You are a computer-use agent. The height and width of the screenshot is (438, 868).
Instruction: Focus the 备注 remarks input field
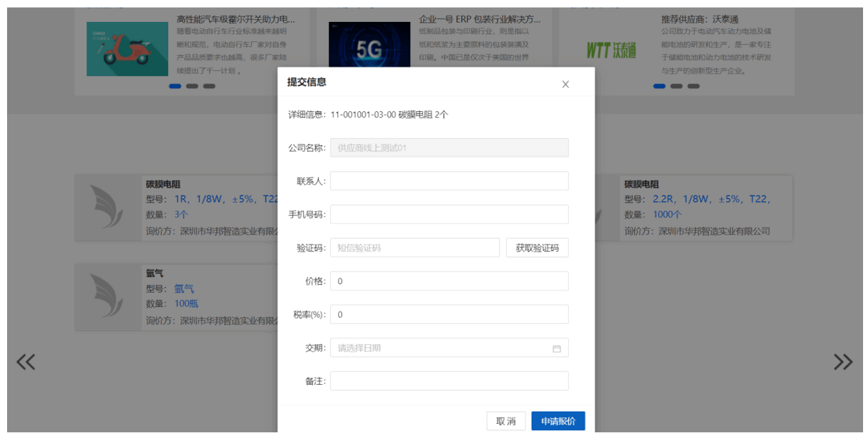tap(449, 381)
